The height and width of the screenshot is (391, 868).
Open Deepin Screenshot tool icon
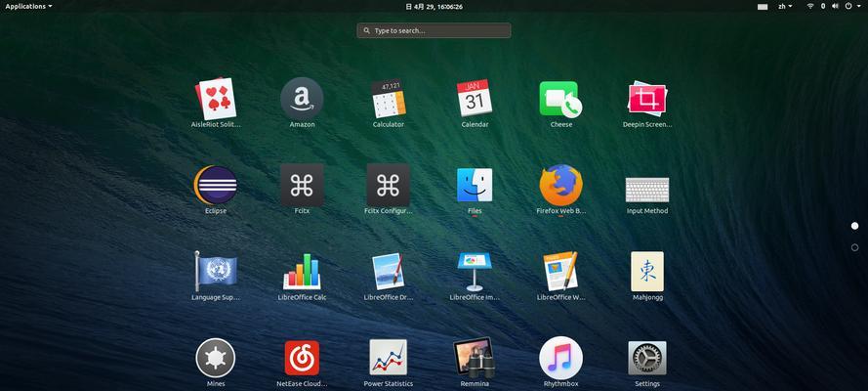[x=647, y=99]
